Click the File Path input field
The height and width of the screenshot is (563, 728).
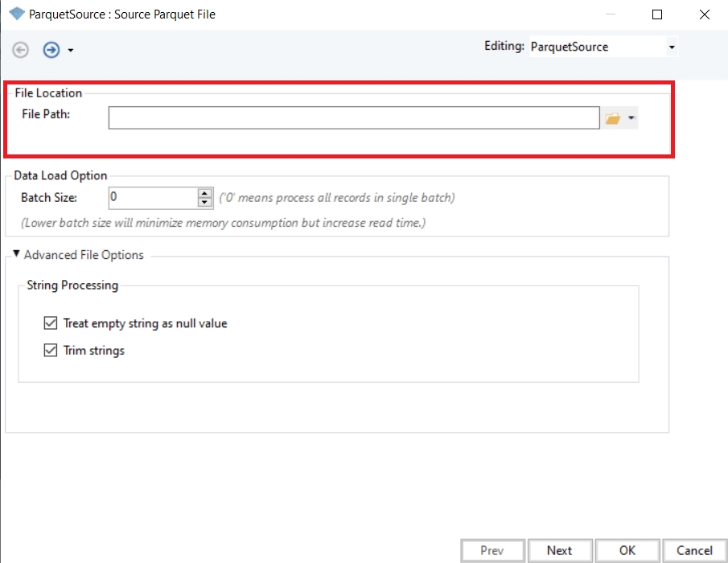[x=354, y=118]
